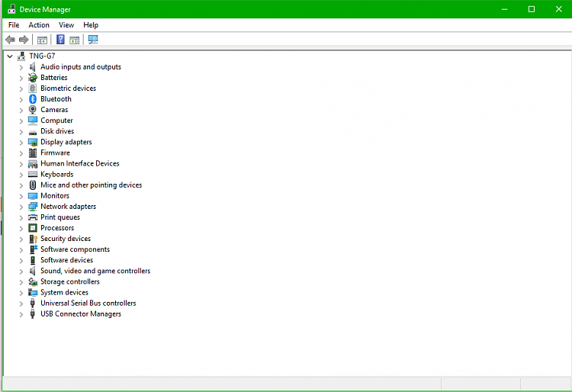Click the USB Connector Managers plug icon
572x392 pixels.
[x=33, y=314]
